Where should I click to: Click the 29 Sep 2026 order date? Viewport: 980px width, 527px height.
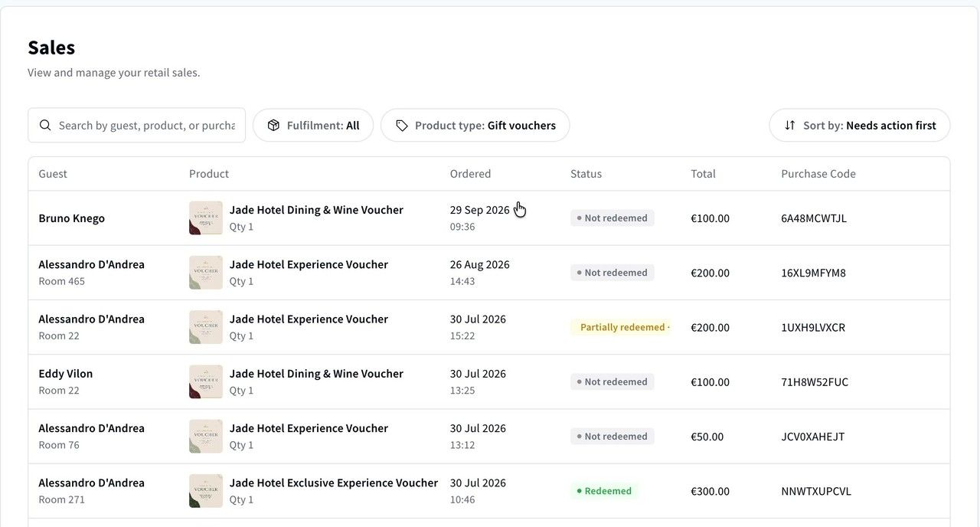(480, 210)
